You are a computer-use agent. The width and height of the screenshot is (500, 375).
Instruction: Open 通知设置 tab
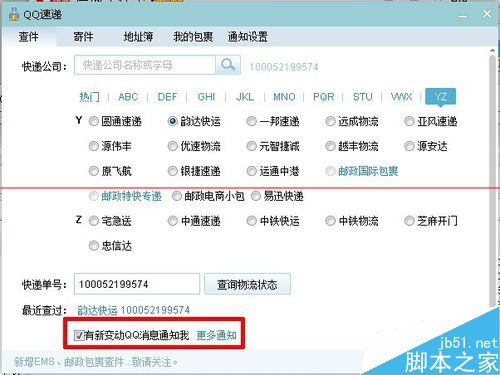pyautogui.click(x=248, y=37)
